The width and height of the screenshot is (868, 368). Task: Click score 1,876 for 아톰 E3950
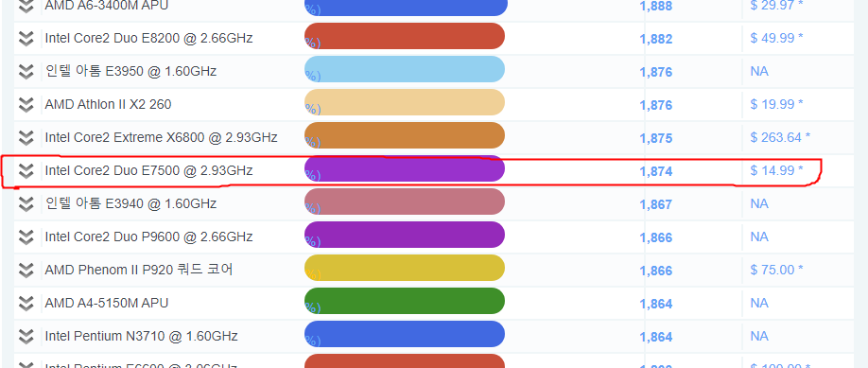[656, 72]
